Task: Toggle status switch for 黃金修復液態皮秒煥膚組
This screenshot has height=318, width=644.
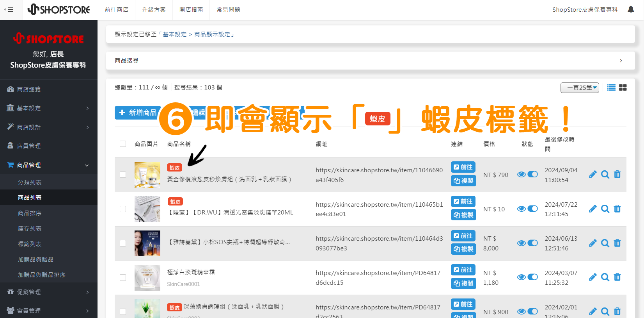Action: pos(533,174)
